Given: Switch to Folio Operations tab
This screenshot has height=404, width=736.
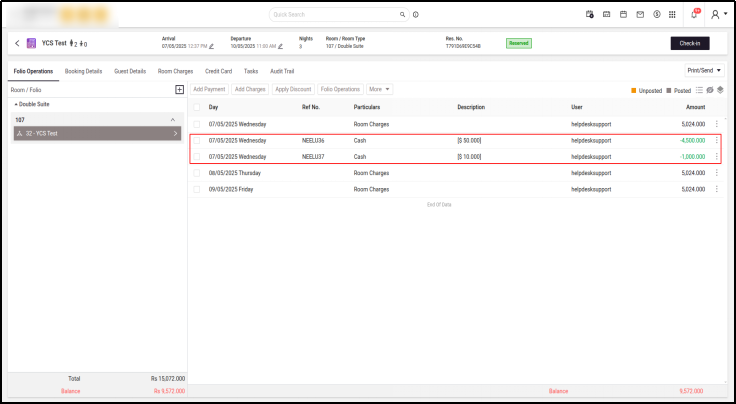Looking at the screenshot, I should pyautogui.click(x=33, y=71).
